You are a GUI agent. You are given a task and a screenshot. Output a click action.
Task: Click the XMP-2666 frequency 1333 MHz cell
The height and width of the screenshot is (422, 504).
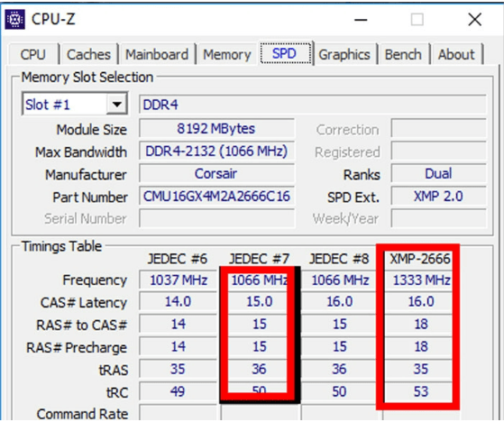point(421,280)
